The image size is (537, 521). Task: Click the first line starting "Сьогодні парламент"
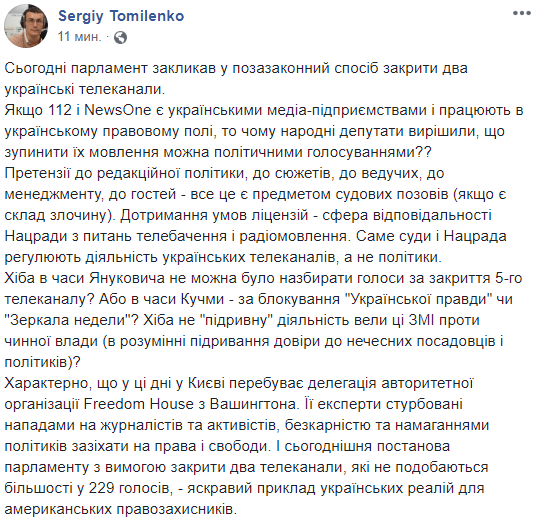tap(236, 68)
